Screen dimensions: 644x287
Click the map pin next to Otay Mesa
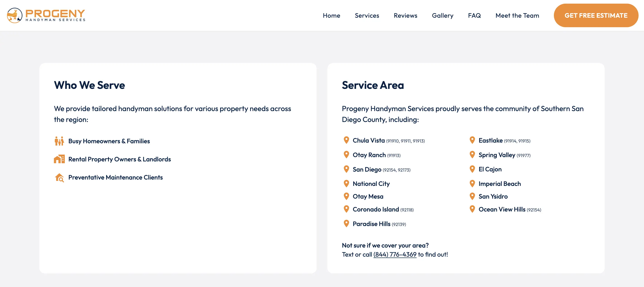click(346, 196)
